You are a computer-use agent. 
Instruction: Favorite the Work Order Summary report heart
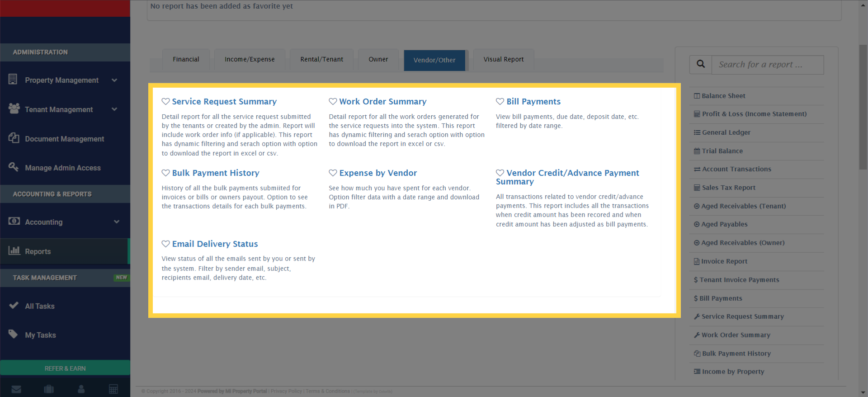point(333,102)
